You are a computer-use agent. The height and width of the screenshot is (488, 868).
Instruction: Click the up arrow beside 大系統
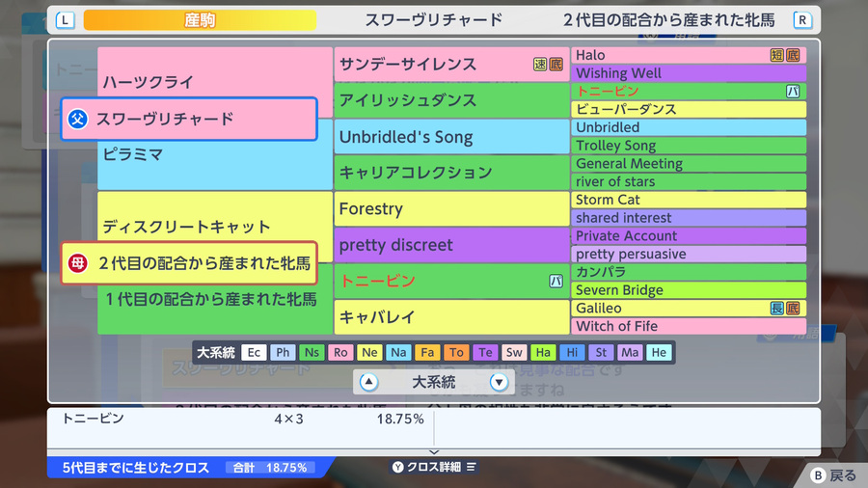(x=368, y=382)
